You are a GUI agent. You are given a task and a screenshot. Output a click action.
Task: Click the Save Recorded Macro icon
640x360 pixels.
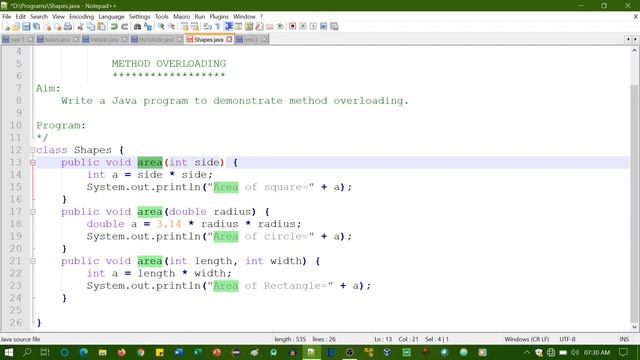pos(334,27)
